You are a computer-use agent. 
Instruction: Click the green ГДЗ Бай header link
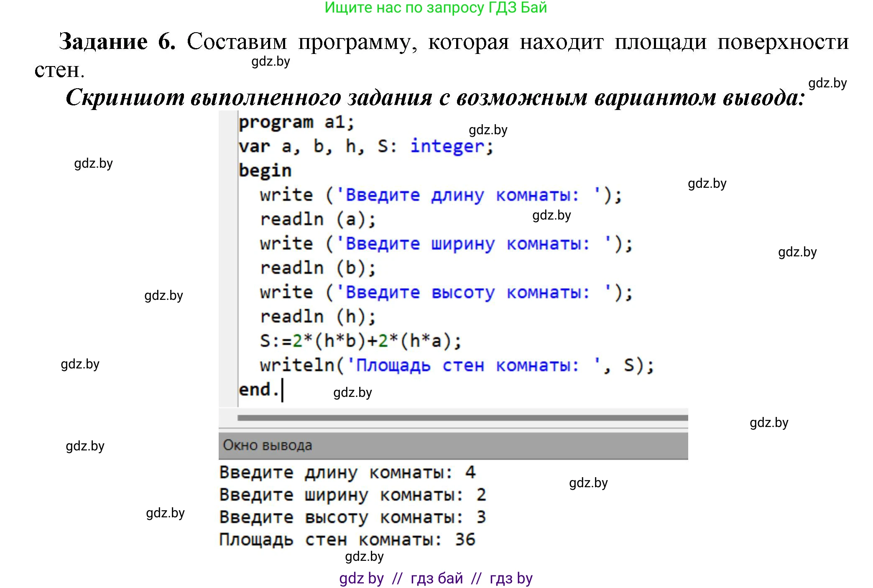coord(435,9)
